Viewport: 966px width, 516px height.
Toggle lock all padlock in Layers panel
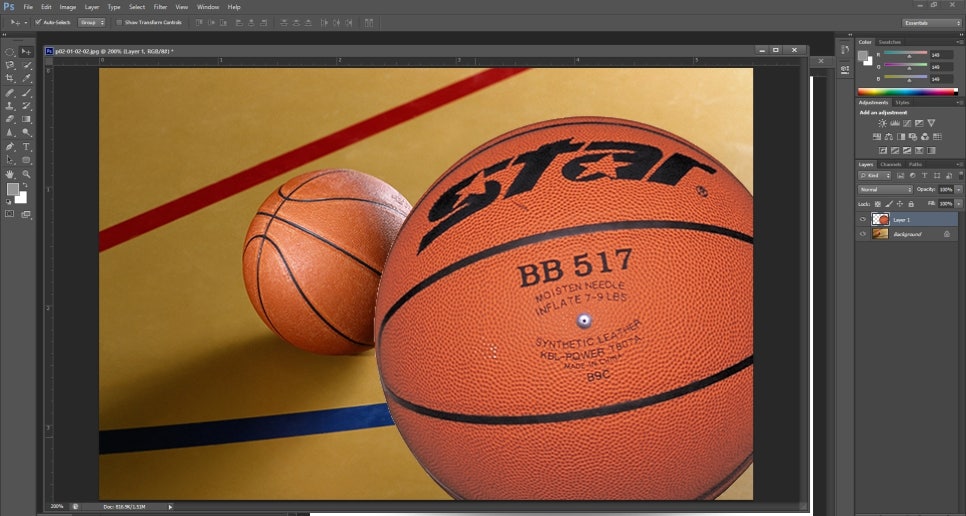[x=911, y=204]
